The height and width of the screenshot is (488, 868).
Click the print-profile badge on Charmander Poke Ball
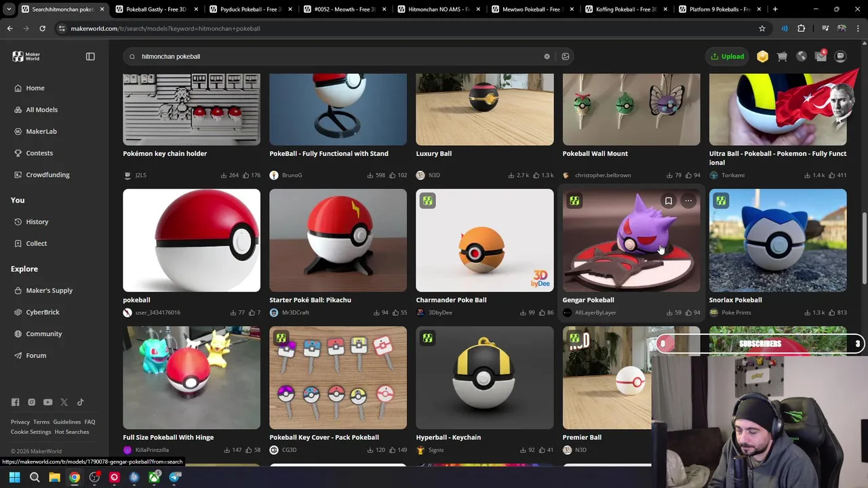click(427, 201)
